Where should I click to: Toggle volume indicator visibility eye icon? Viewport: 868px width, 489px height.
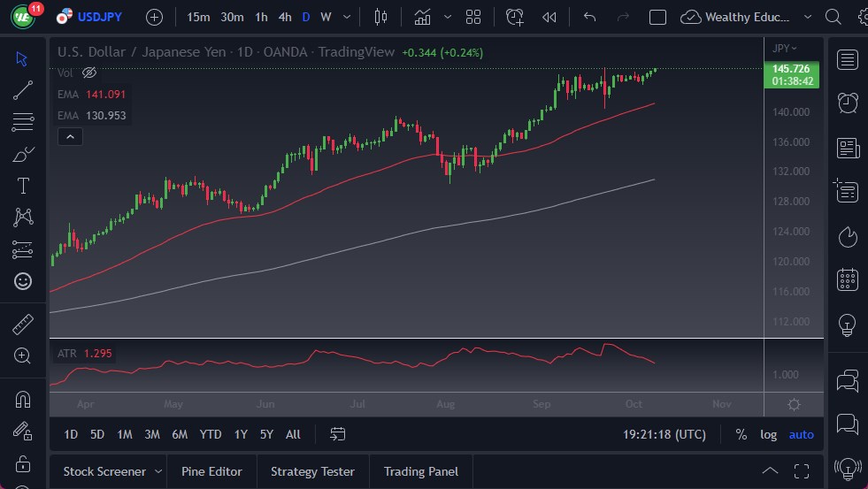[x=88, y=73]
